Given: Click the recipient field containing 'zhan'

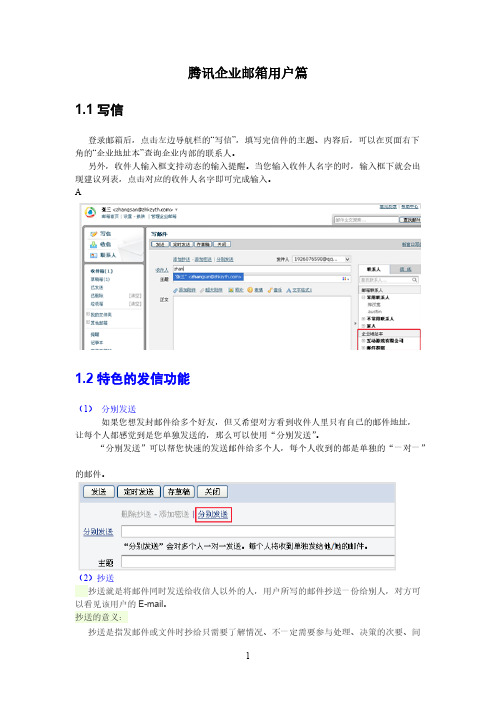Looking at the screenshot, I should (262, 269).
